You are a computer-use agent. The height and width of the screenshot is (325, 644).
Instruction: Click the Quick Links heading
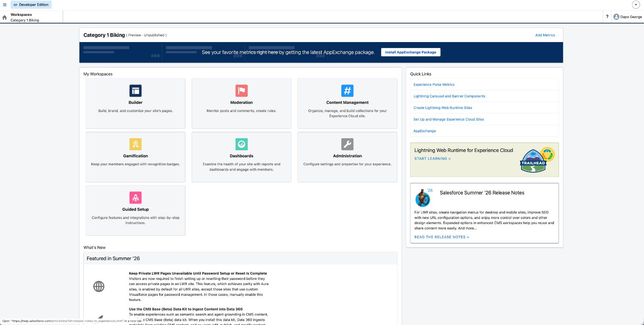[x=421, y=74]
